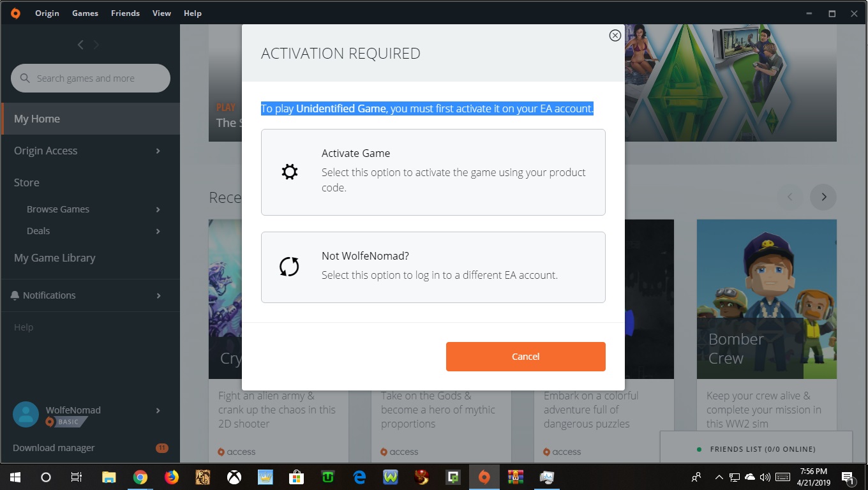868x490 pixels.
Task: Open the Windows Start menu
Action: (x=15, y=477)
